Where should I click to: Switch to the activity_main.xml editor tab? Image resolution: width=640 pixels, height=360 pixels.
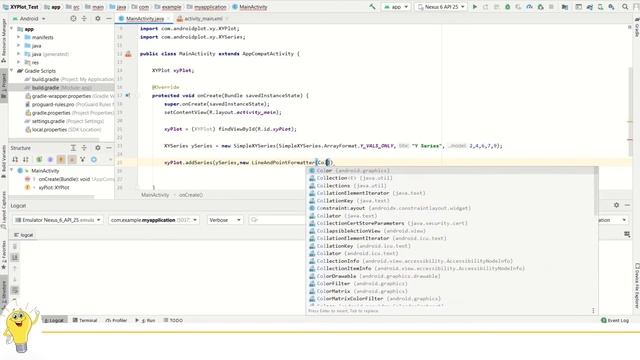[x=202, y=19]
